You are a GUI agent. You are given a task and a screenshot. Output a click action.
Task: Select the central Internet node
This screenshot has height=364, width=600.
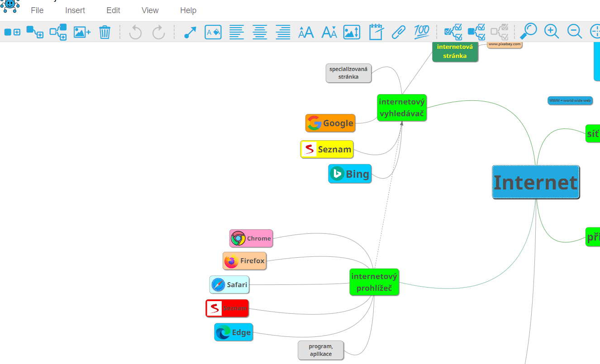(x=536, y=182)
